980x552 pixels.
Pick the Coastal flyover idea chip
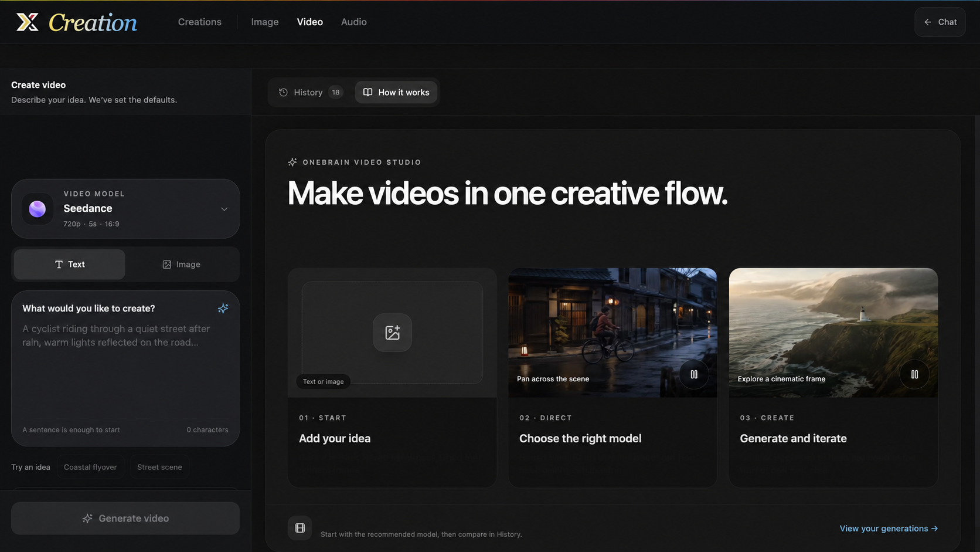(90, 467)
